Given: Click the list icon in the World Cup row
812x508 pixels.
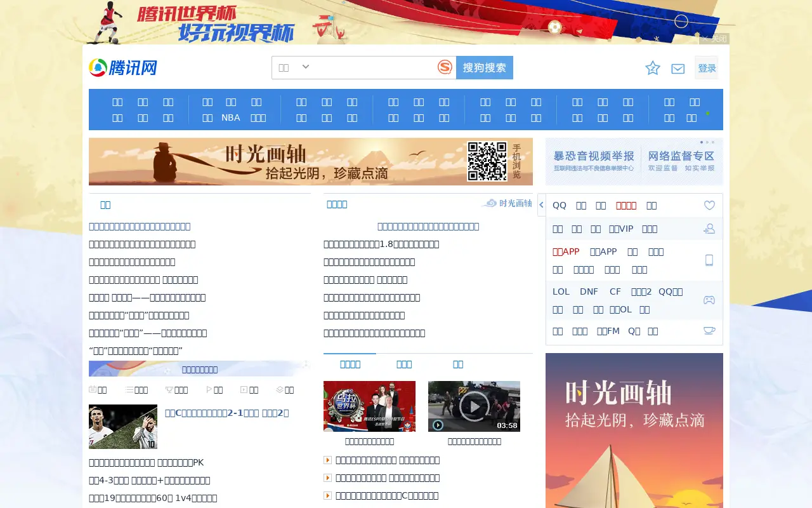Looking at the screenshot, I should tap(129, 389).
